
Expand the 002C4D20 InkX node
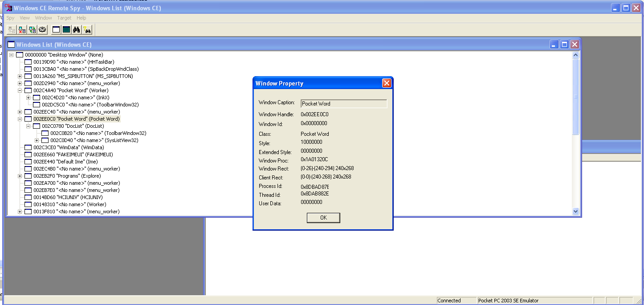(x=28, y=98)
